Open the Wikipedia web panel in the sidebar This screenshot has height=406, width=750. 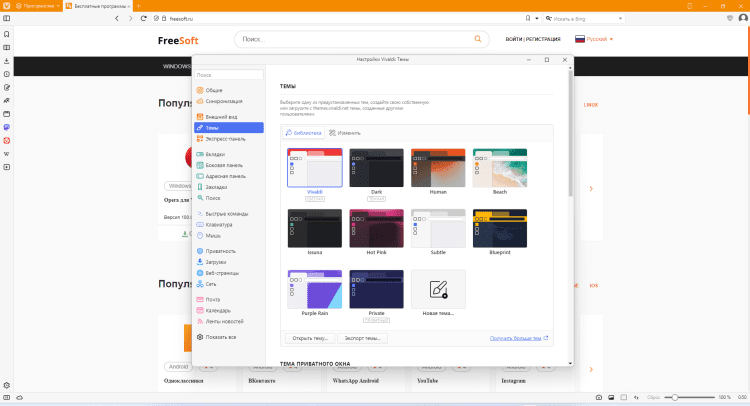(x=7, y=154)
